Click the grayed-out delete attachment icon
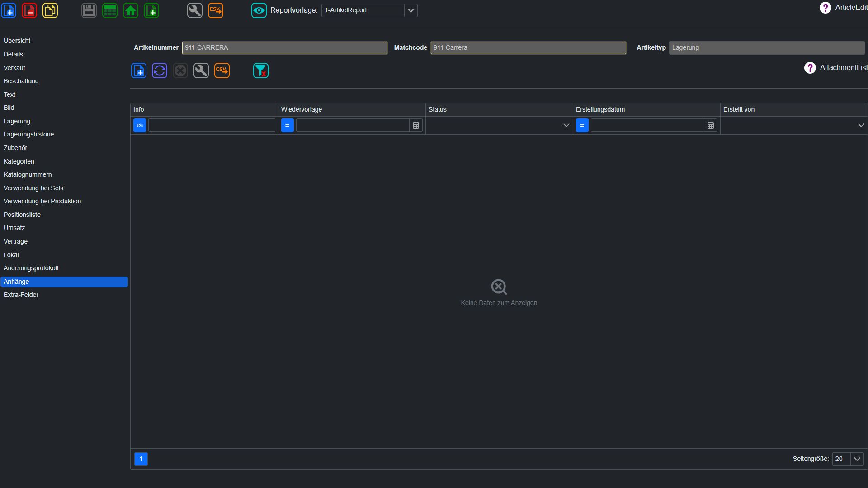 pyautogui.click(x=180, y=70)
